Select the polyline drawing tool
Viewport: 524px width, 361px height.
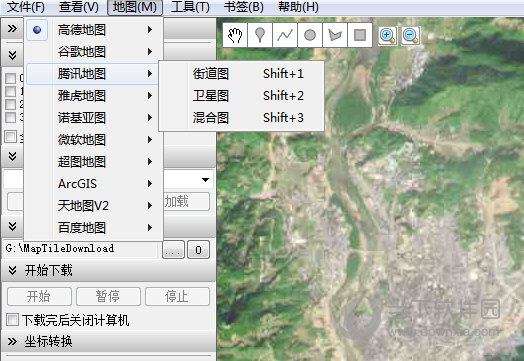pos(285,35)
